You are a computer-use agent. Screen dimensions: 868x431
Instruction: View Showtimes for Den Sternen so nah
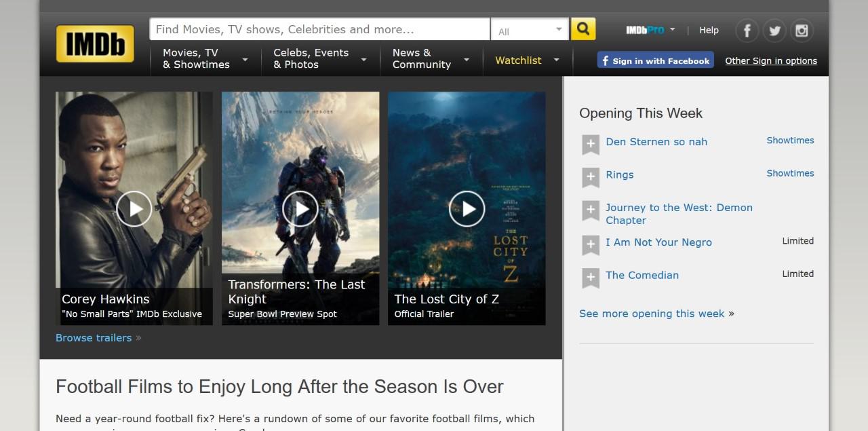790,140
